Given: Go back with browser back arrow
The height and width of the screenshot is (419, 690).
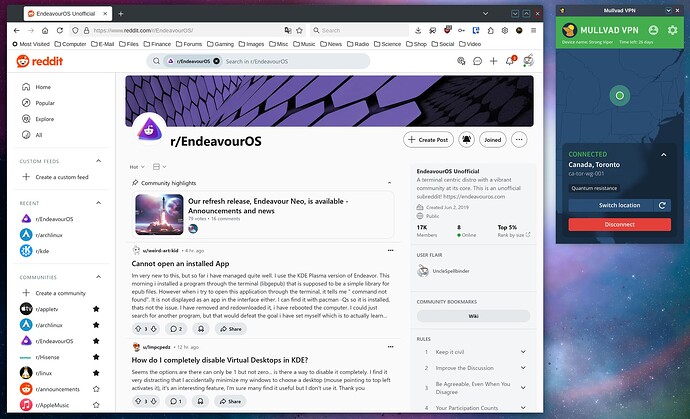Looking at the screenshot, I should click(x=16, y=30).
